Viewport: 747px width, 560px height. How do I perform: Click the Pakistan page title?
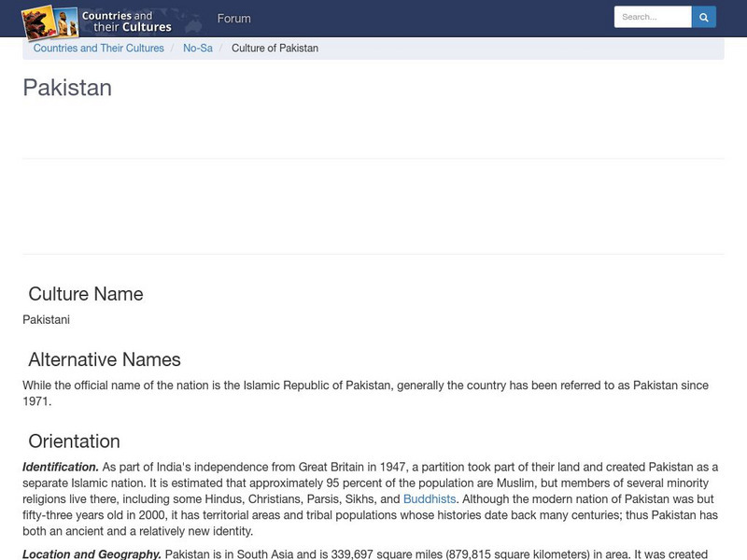pos(66,89)
